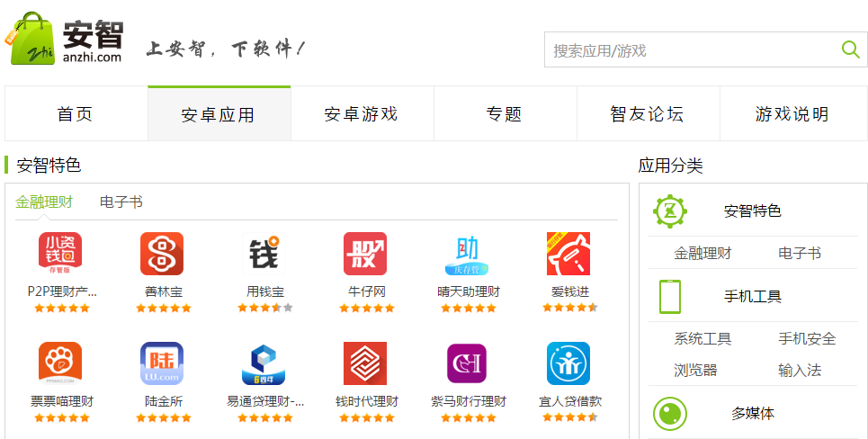Open the 晴天助理财 app icon
Screen dimensions: 868x439
pyautogui.click(x=467, y=254)
